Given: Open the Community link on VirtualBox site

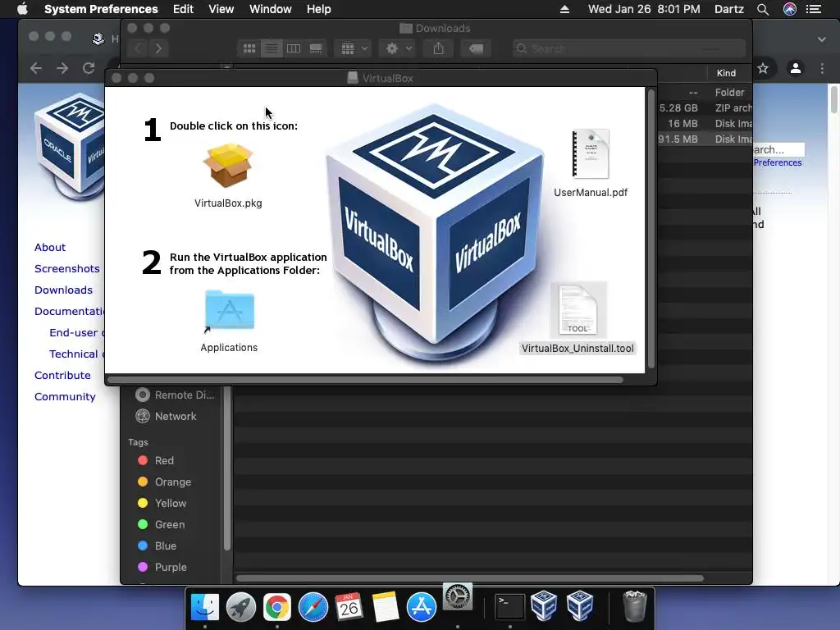Looking at the screenshot, I should (65, 397).
